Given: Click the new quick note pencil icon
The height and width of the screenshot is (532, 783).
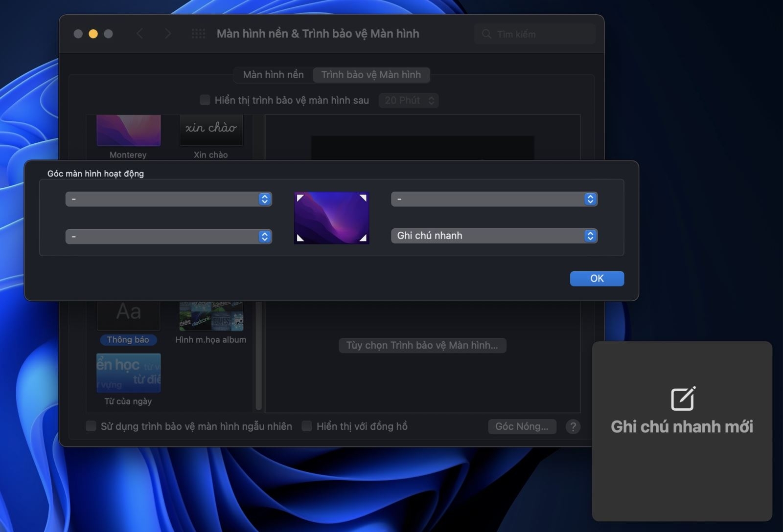Looking at the screenshot, I should pyautogui.click(x=683, y=399).
